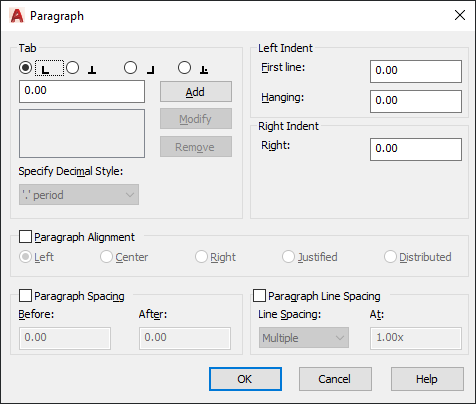Viewport: 476px width, 404px height.
Task: Click the Right indent input field
Action: point(416,149)
